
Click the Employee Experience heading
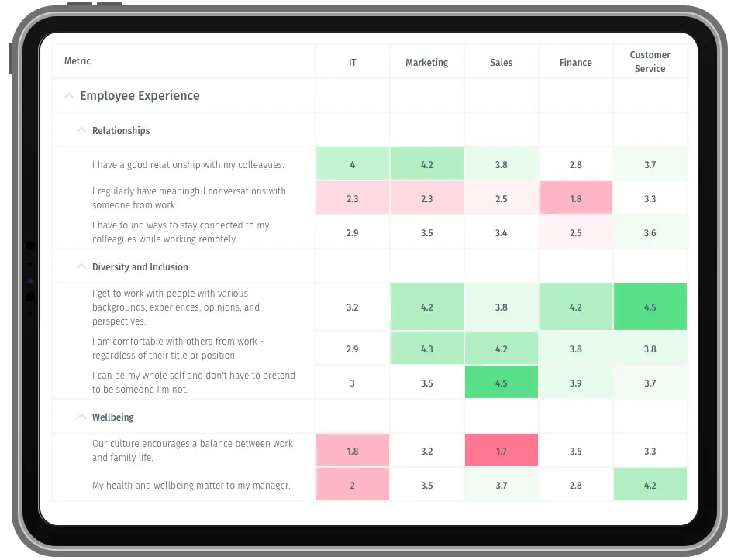click(140, 96)
